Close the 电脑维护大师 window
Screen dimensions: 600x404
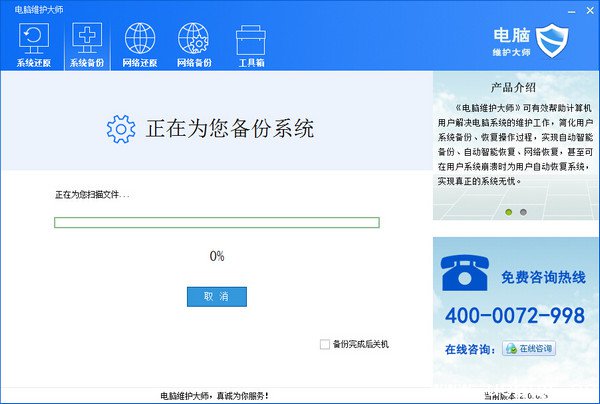pos(590,11)
